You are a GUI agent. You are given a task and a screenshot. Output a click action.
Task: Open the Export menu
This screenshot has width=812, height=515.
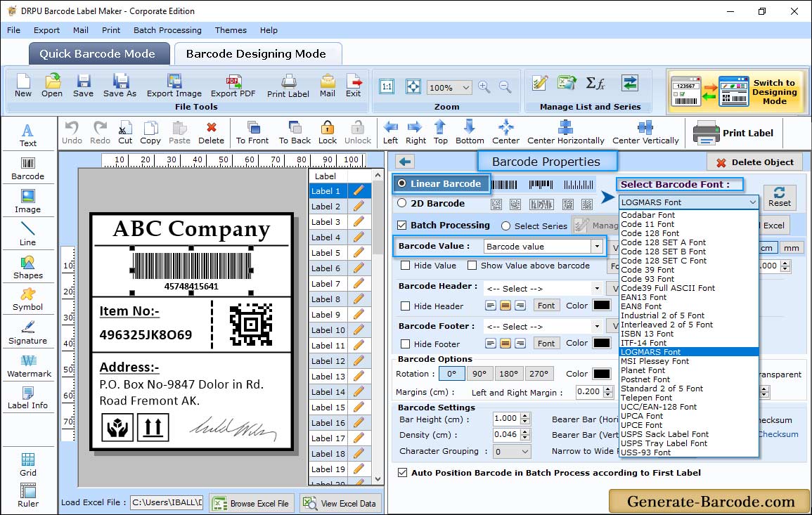(x=46, y=30)
